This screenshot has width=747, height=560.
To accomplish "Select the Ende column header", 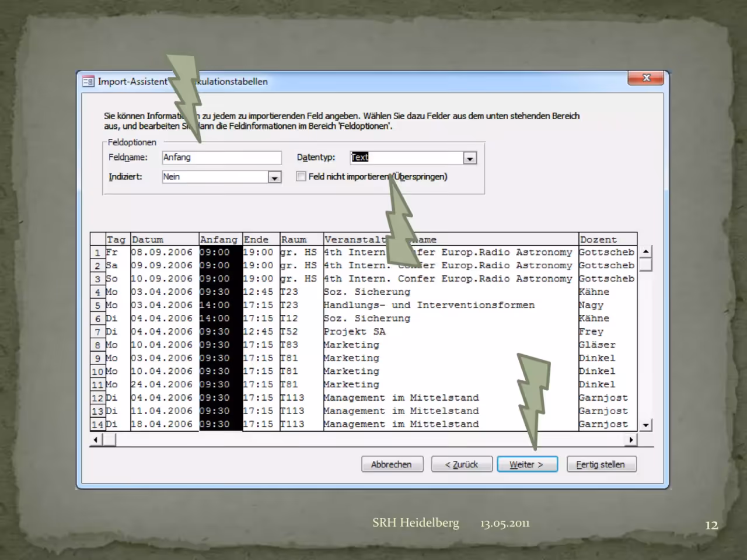I will pos(261,239).
